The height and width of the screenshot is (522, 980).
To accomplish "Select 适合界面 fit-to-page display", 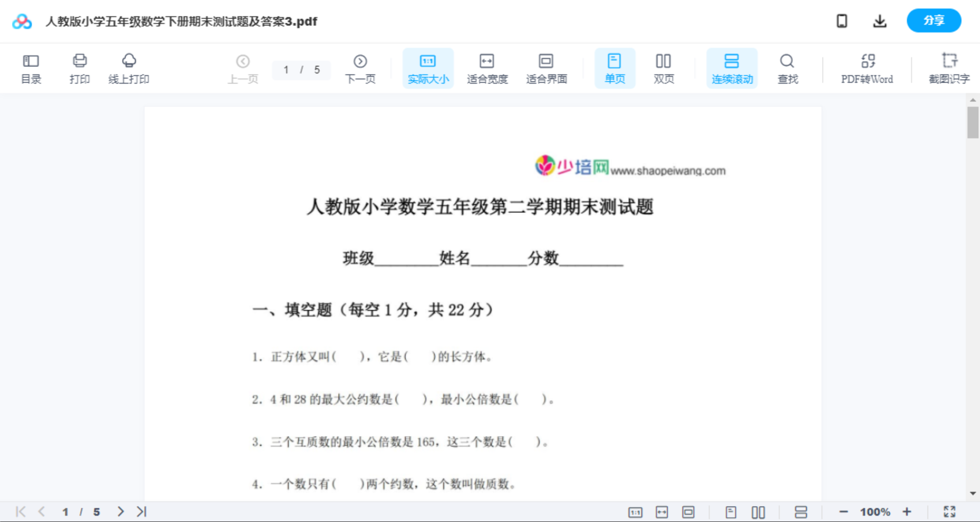I will [546, 68].
